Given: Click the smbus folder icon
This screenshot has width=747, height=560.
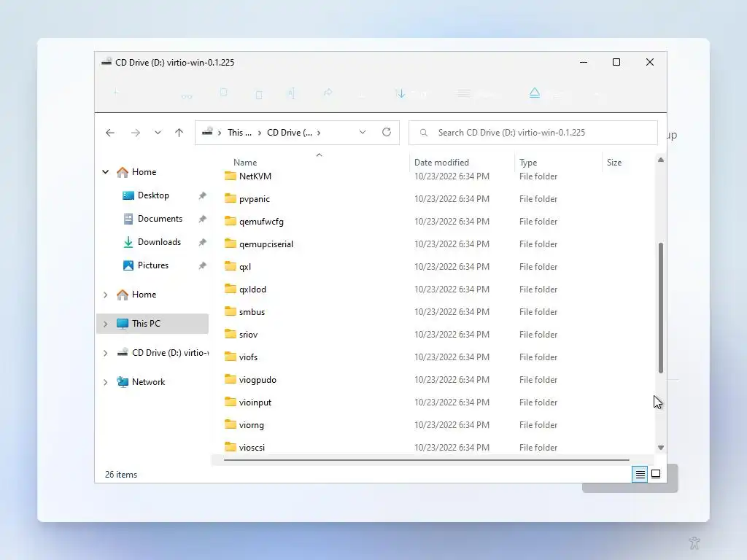Looking at the screenshot, I should pos(230,311).
